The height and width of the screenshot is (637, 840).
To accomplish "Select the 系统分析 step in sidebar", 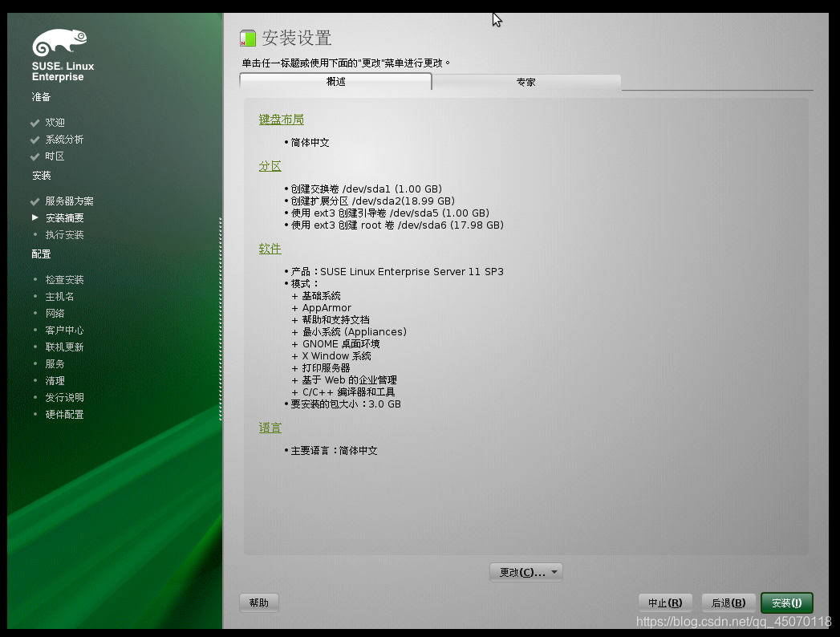I will click(x=64, y=140).
